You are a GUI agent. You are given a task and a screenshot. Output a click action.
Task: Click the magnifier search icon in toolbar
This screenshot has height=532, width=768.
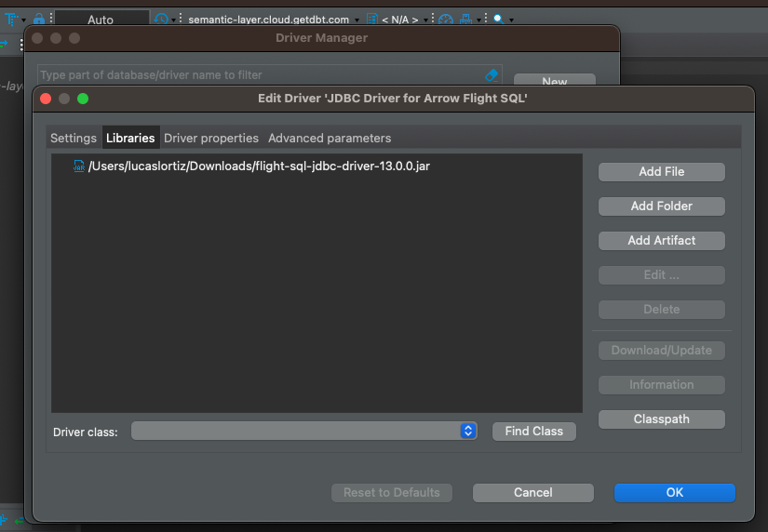498,20
